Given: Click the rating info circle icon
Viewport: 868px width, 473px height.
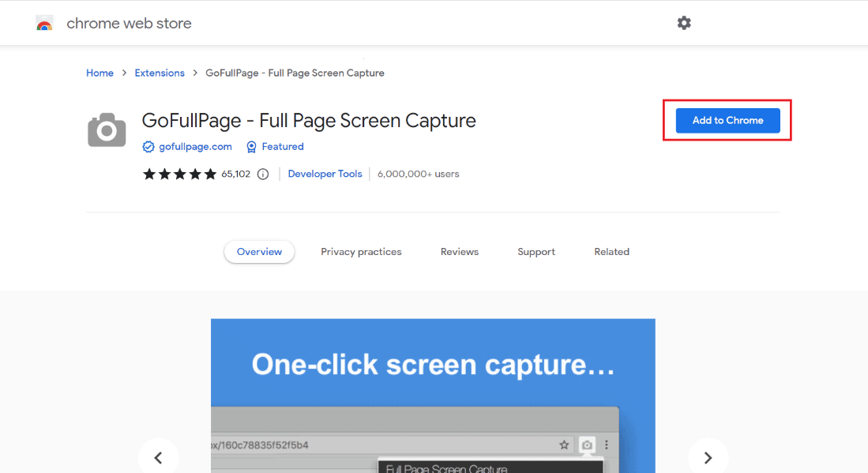Looking at the screenshot, I should 263,175.
